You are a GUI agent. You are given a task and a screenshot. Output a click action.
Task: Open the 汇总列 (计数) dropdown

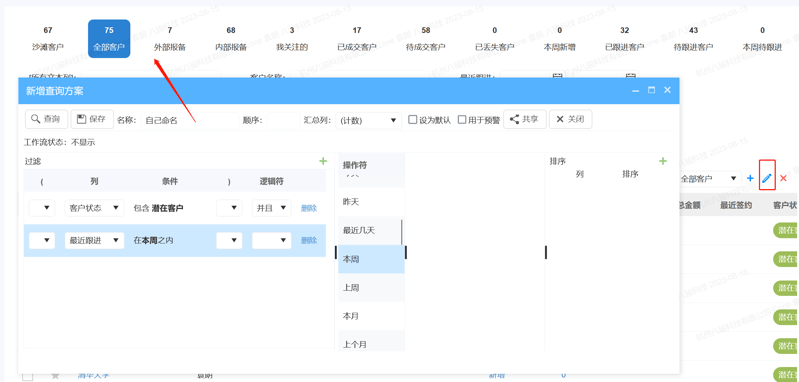coord(368,121)
